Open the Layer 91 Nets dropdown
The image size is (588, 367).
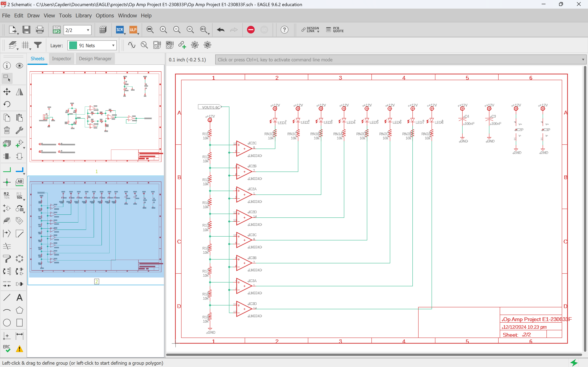(x=92, y=45)
